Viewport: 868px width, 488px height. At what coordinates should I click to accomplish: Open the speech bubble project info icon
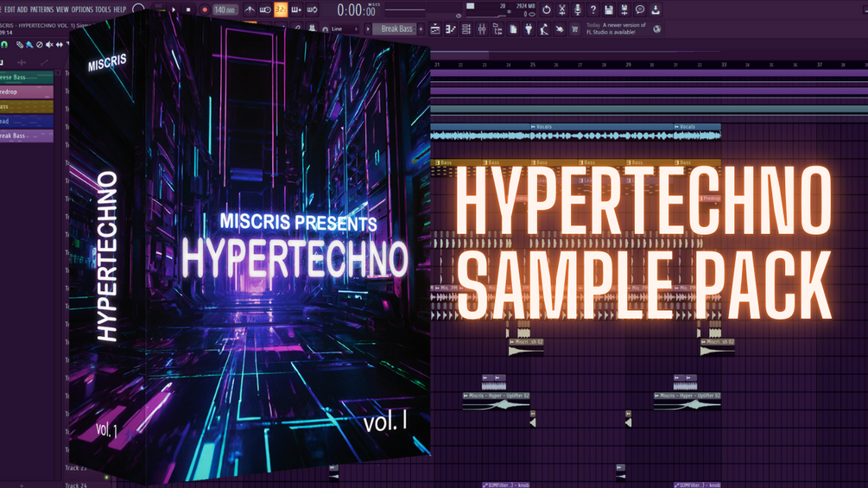(639, 10)
